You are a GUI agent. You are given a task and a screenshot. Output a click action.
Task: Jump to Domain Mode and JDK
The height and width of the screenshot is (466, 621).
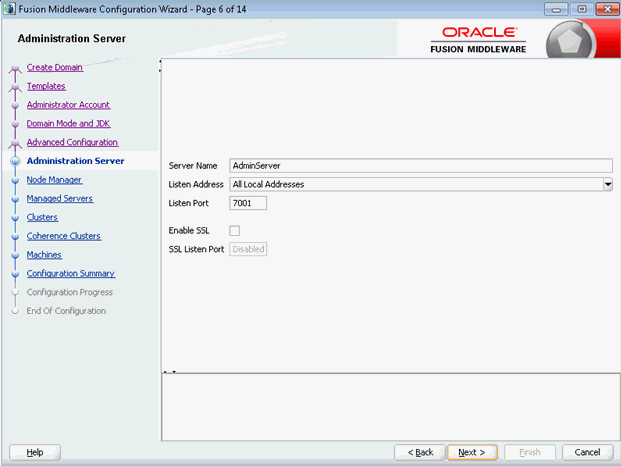pos(69,124)
